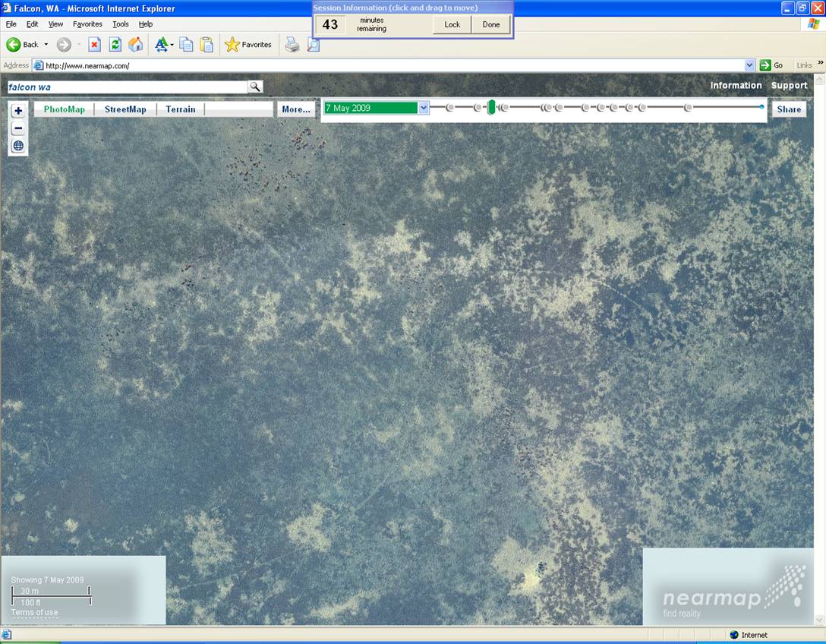The image size is (826, 644).
Task: Zoom in with the plus button
Action: (18, 111)
